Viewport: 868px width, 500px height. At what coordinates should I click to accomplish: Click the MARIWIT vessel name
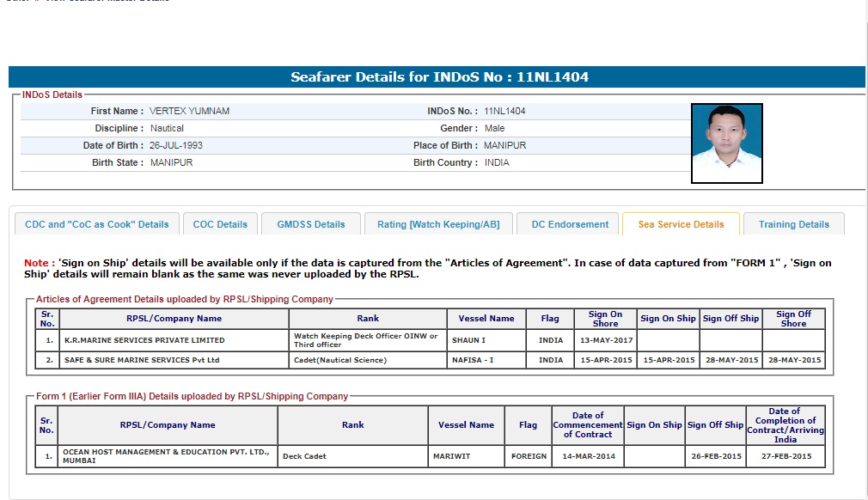452,456
